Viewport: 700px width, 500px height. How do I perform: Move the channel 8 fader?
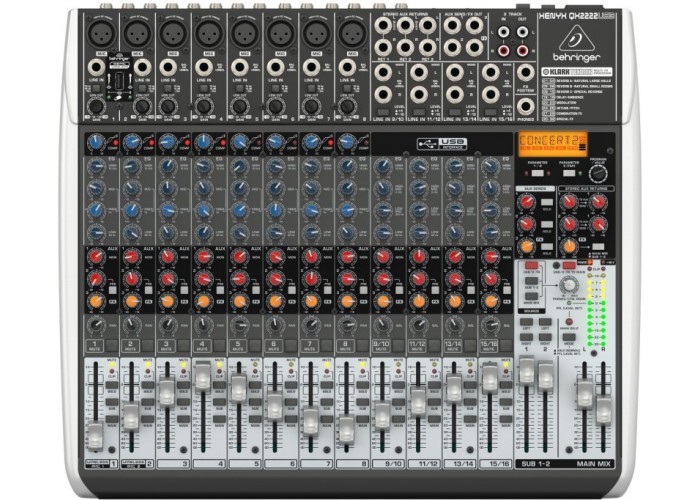(x=346, y=428)
